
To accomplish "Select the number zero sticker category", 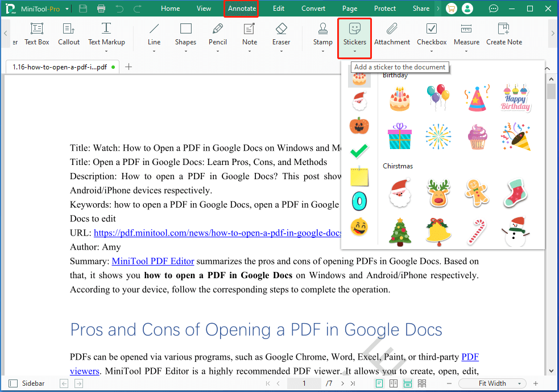I will tap(359, 201).
